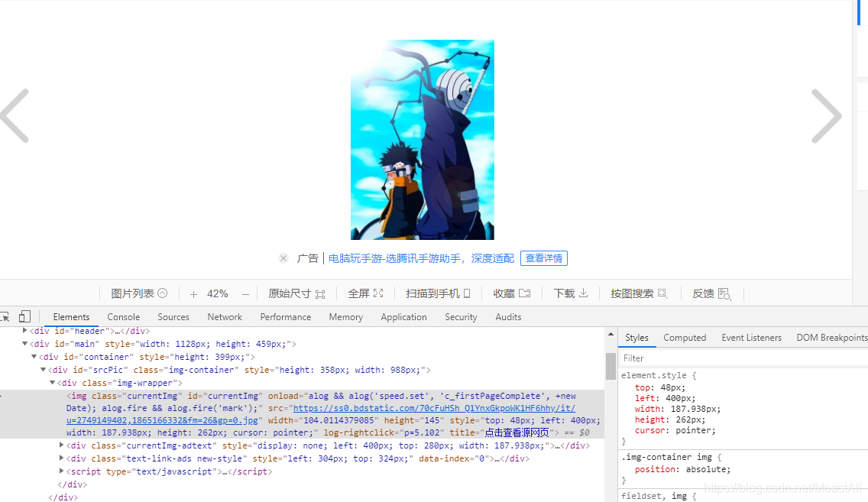Click the 反馈 feedback icon
Screen dimensions: 868x502
tap(724, 293)
